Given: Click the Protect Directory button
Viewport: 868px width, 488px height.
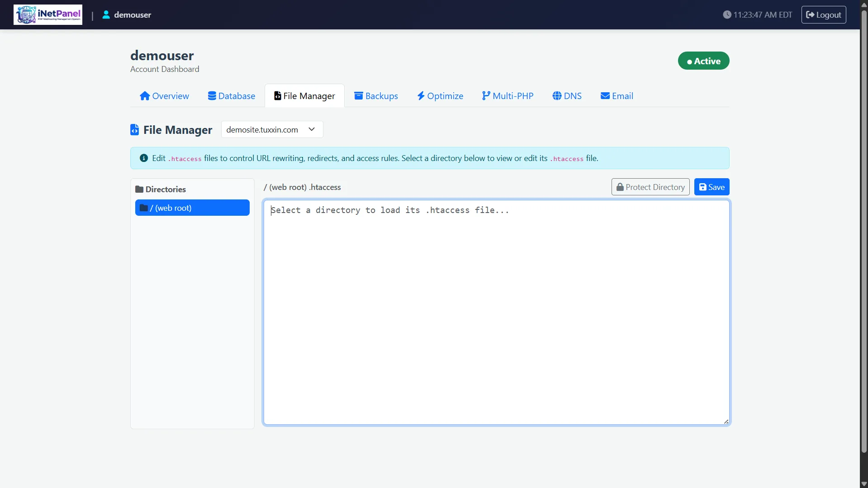Looking at the screenshot, I should (x=650, y=187).
